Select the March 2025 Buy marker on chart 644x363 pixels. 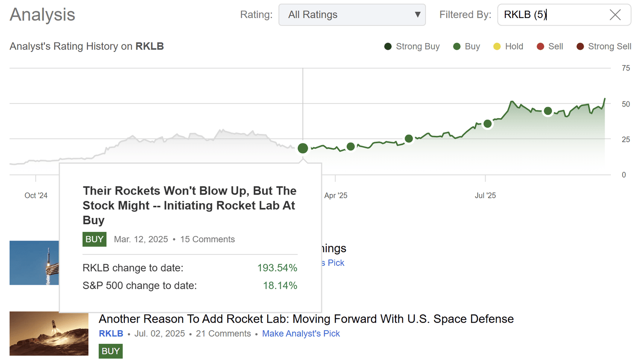302,148
